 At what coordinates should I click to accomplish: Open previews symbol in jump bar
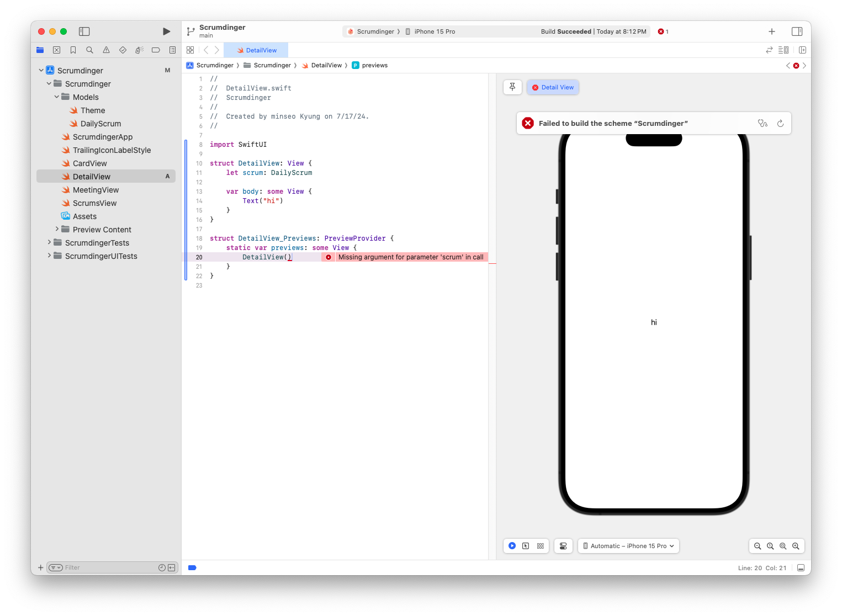pyautogui.click(x=369, y=65)
